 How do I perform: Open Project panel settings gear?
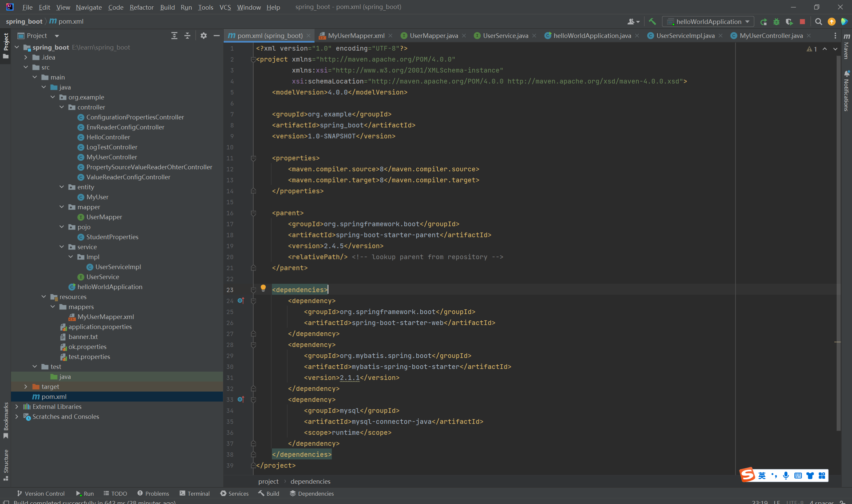click(x=203, y=36)
